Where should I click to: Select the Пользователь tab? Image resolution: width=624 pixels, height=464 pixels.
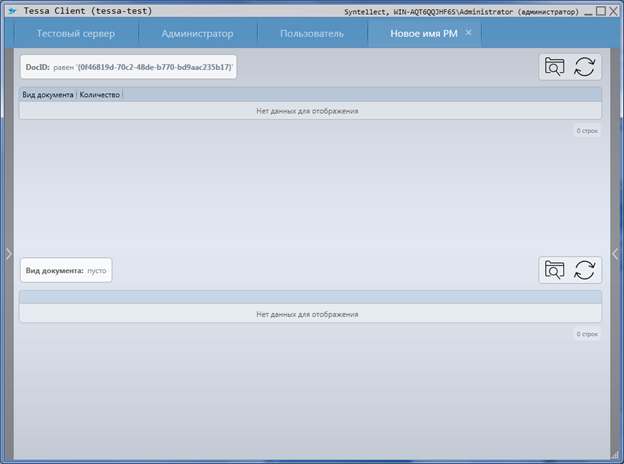312,34
